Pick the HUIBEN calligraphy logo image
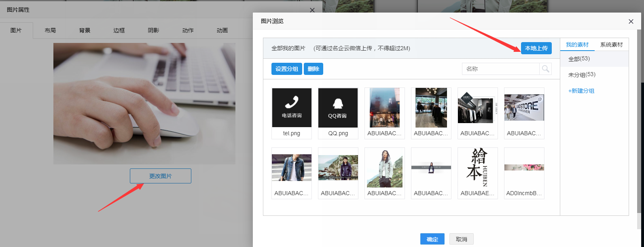Viewport: 644px width, 247px height. (x=477, y=168)
